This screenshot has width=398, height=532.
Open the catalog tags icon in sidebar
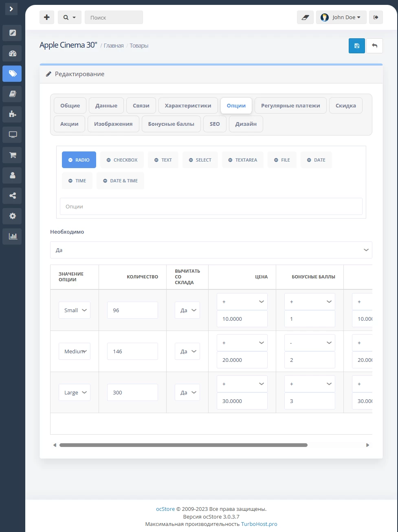(x=12, y=74)
